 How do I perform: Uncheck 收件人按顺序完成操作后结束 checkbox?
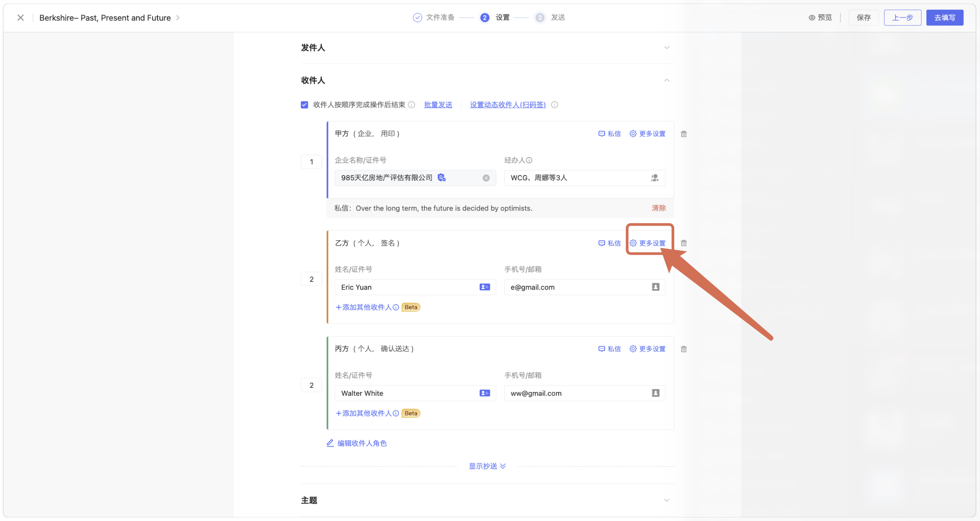(x=304, y=105)
